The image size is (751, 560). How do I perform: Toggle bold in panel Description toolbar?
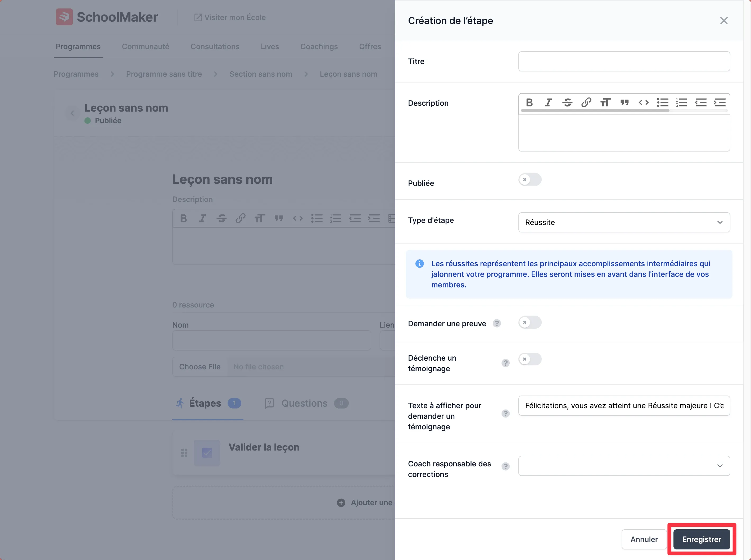(529, 102)
